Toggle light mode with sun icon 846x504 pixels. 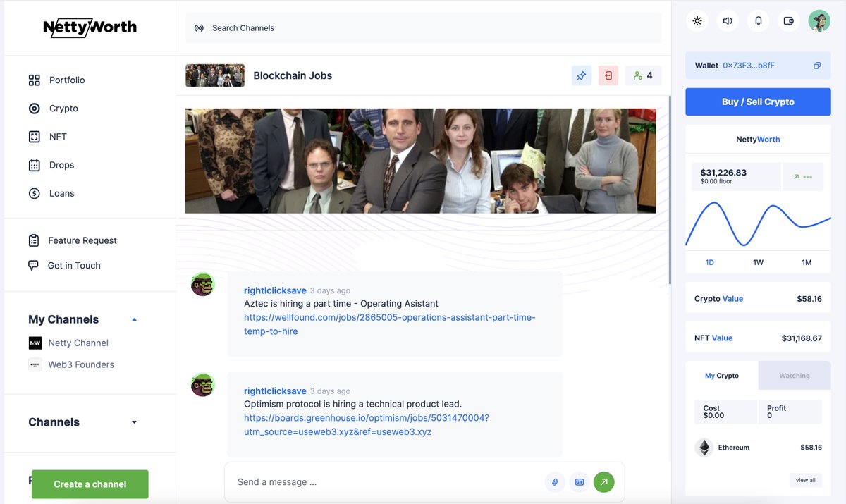tap(697, 20)
